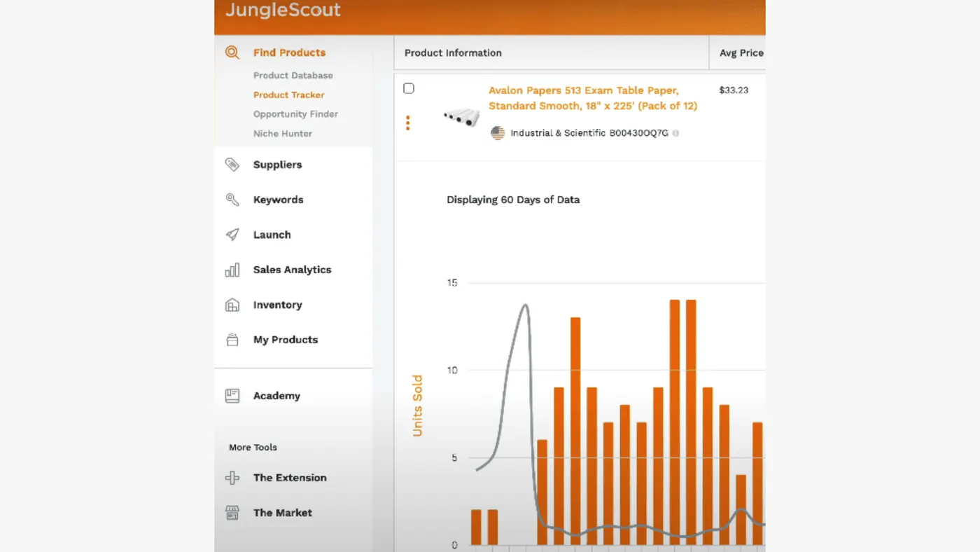This screenshot has height=552, width=980.
Task: Click The Market storefront icon
Action: click(x=232, y=513)
